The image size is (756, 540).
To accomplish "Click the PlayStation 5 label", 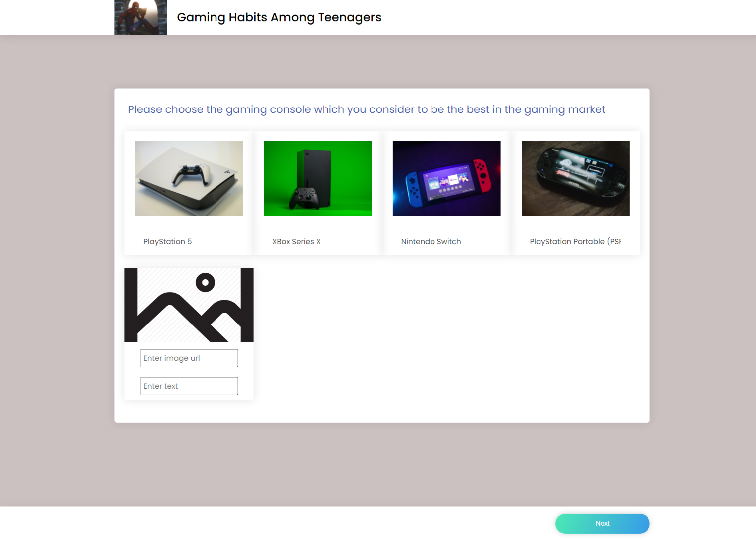I will pyautogui.click(x=168, y=242).
